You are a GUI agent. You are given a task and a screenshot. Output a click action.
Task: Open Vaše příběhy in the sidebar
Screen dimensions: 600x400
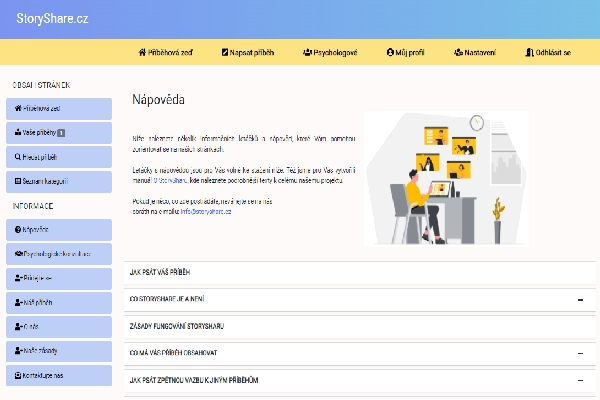pos(57,132)
